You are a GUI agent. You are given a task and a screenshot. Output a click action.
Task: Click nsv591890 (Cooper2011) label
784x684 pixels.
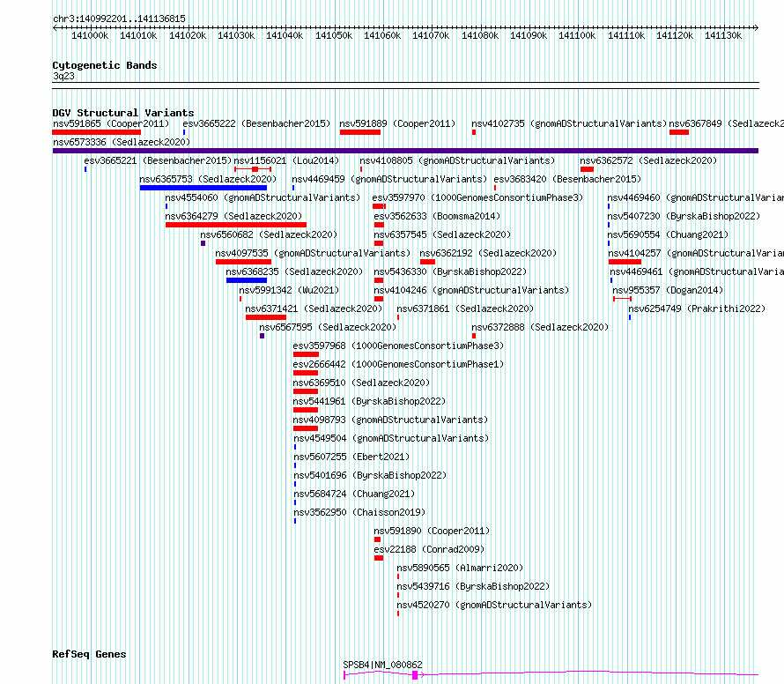click(x=432, y=531)
